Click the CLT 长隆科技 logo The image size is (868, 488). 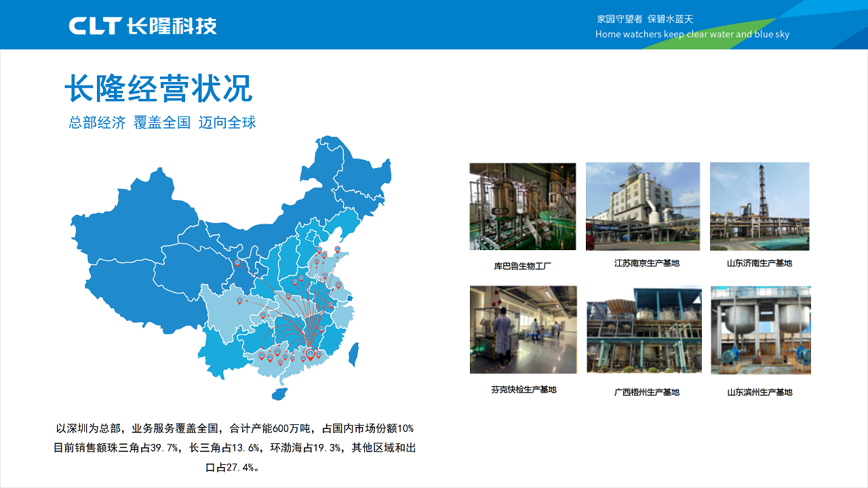(x=142, y=26)
